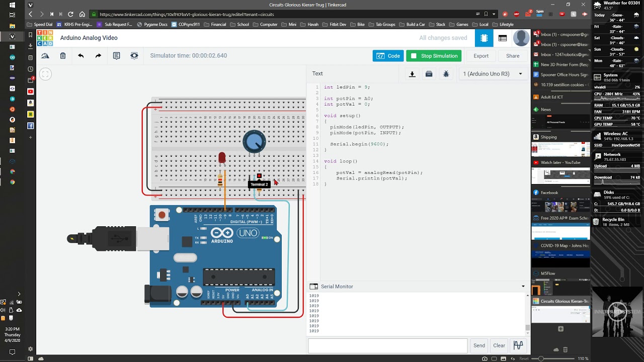
Task: Click the Share button
Action: (x=513, y=56)
